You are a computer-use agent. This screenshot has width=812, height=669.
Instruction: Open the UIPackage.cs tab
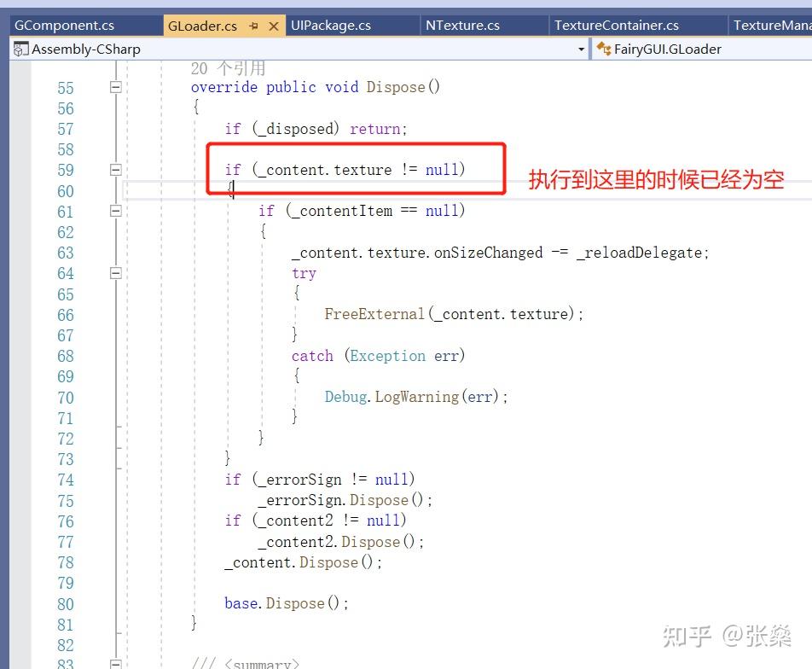[331, 26]
